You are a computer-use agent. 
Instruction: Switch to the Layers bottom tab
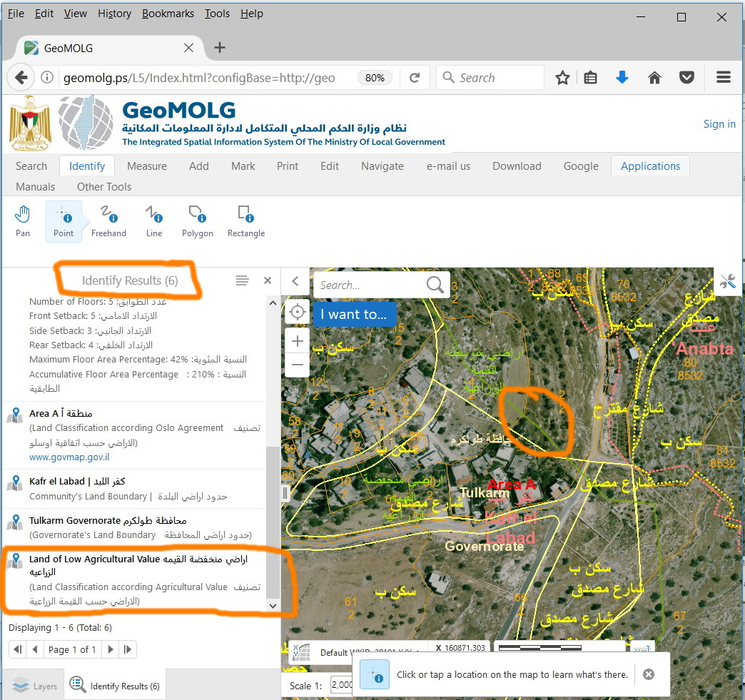point(34,686)
